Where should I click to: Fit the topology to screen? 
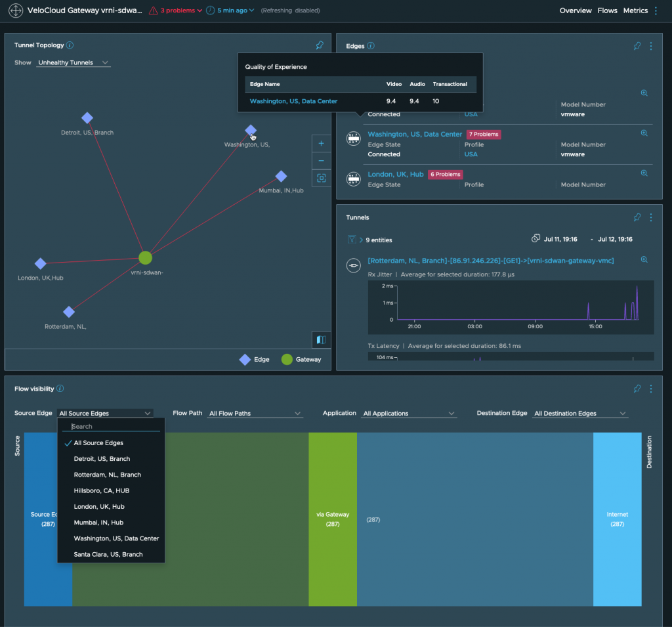[321, 178]
